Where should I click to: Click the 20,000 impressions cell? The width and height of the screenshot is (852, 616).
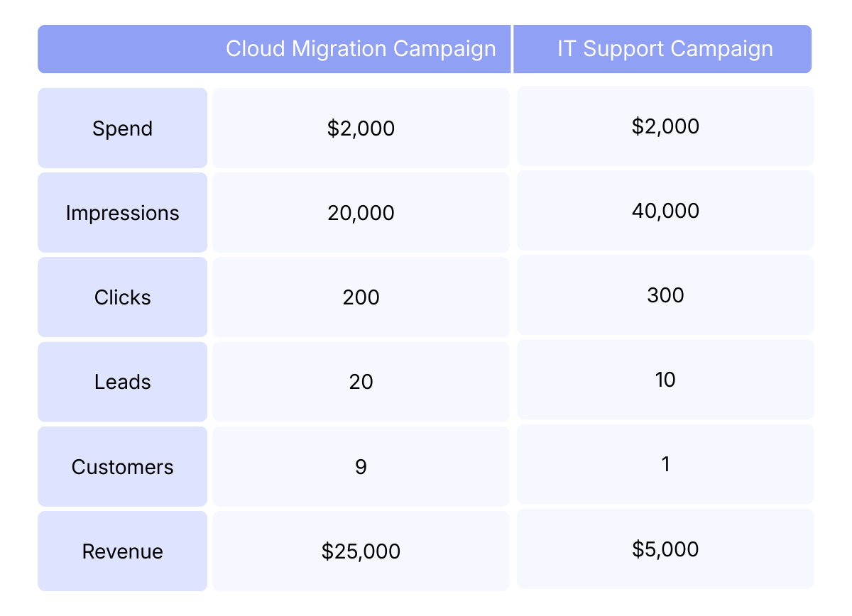click(361, 213)
